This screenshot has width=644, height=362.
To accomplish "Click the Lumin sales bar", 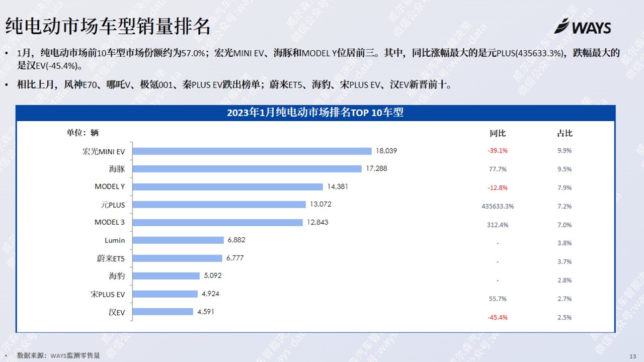I will [178, 240].
